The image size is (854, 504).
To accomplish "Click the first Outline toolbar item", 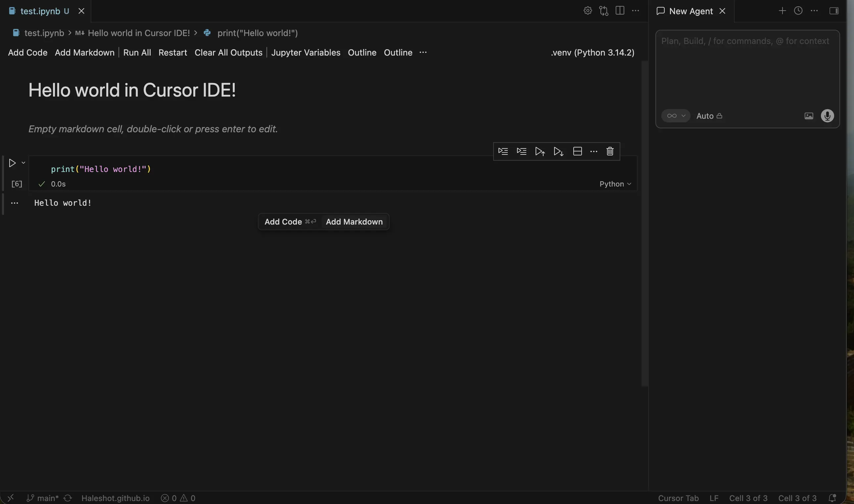I will pos(362,53).
